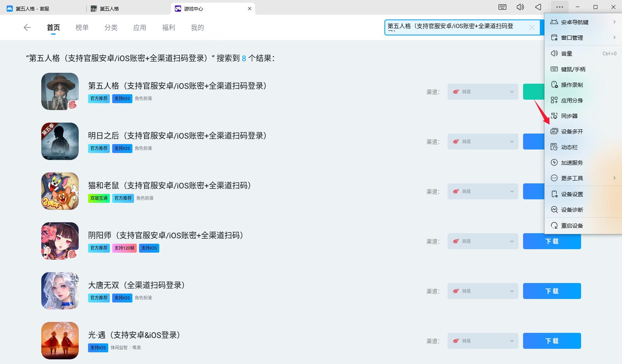
Task: Click the volume speaker icon in title bar
Action: (x=520, y=7)
